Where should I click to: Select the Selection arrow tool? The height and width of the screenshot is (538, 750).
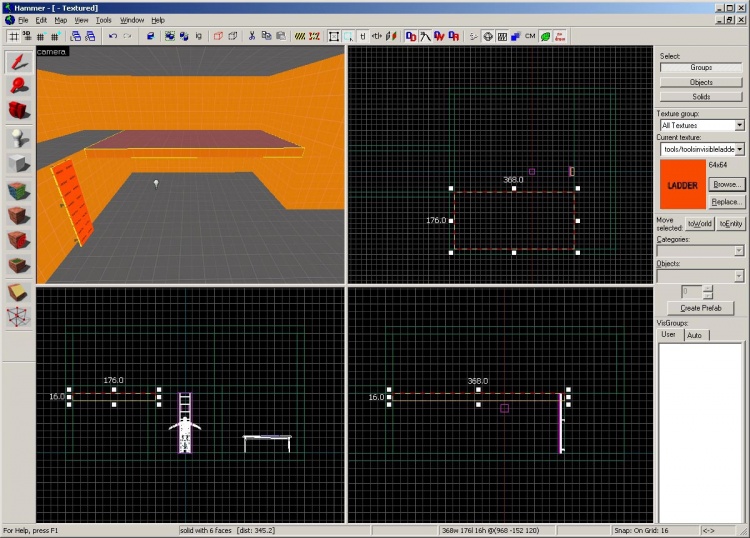click(19, 62)
